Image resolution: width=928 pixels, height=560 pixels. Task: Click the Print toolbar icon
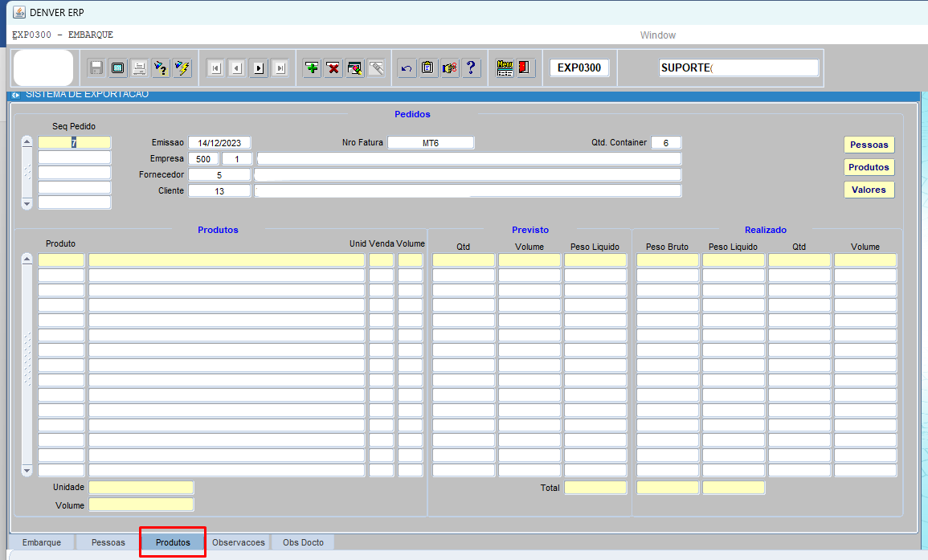[x=140, y=68]
